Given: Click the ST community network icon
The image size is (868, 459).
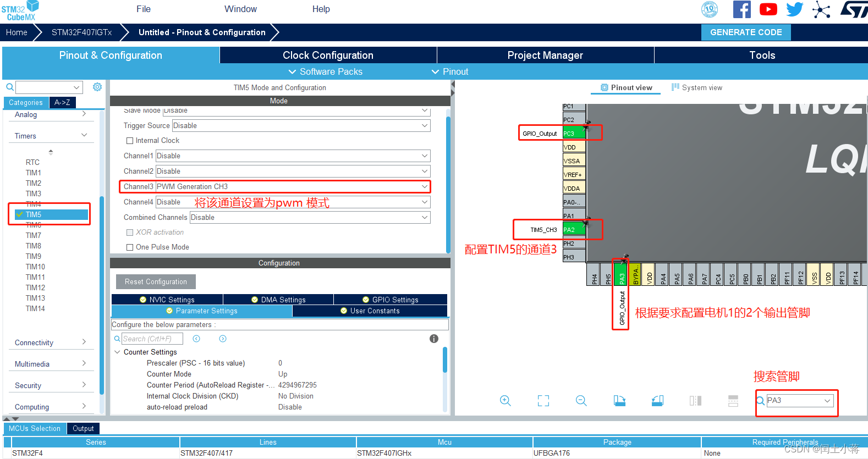Looking at the screenshot, I should 821,10.
